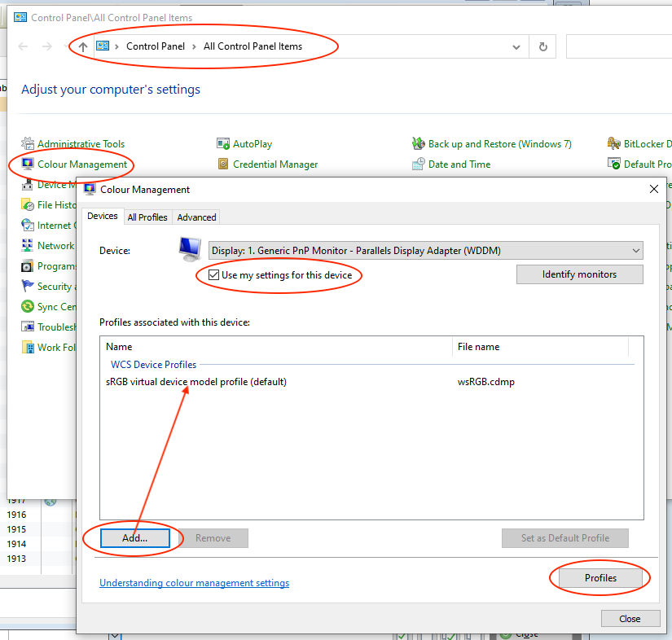This screenshot has height=640, width=672.
Task: Open BitLocker icon
Action: pyautogui.click(x=613, y=143)
